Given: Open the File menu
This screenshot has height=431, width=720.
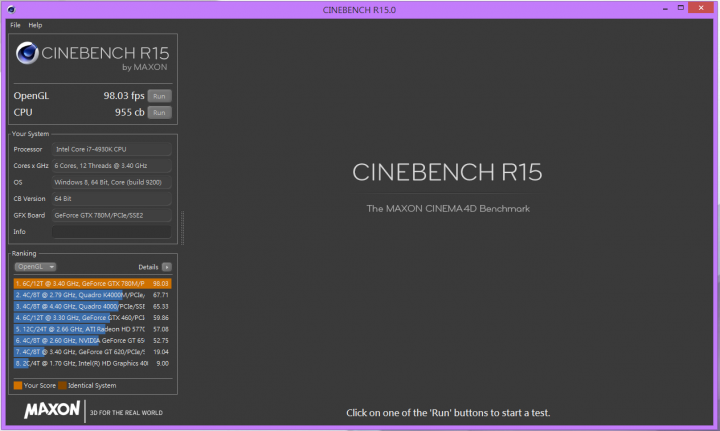Looking at the screenshot, I should click(x=15, y=25).
